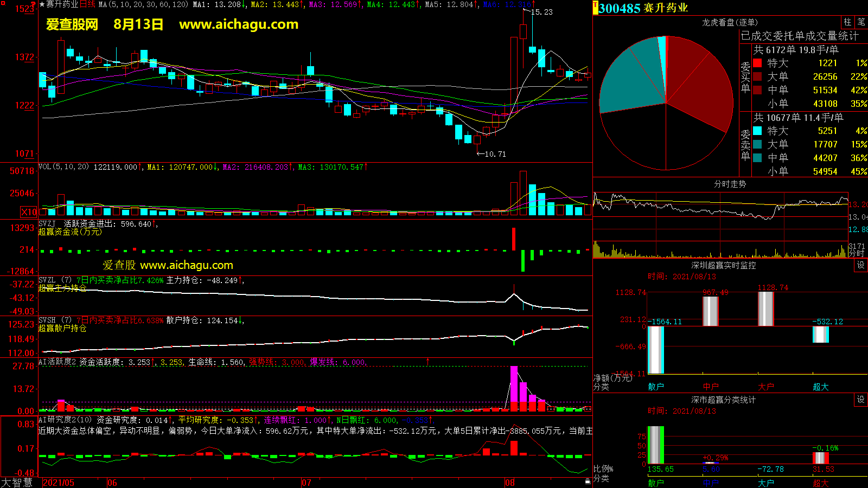This screenshot has height=488, width=868.
Task: Click the 日线 period label in chart header
Action: [87, 4]
